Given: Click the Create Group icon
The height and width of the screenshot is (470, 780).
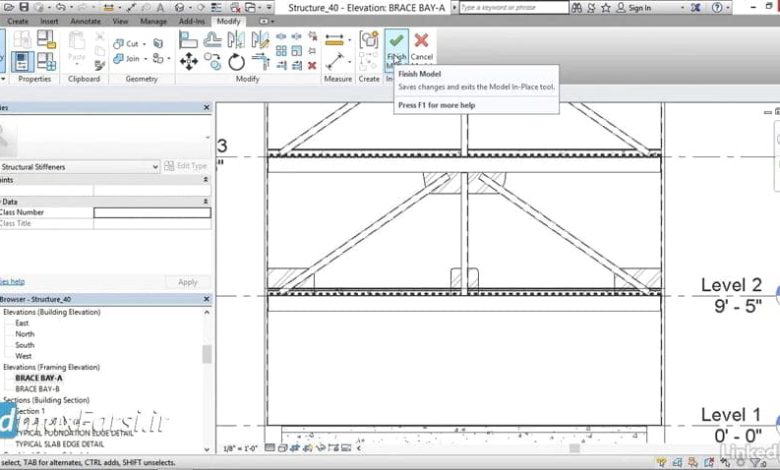Looking at the screenshot, I should (369, 40).
